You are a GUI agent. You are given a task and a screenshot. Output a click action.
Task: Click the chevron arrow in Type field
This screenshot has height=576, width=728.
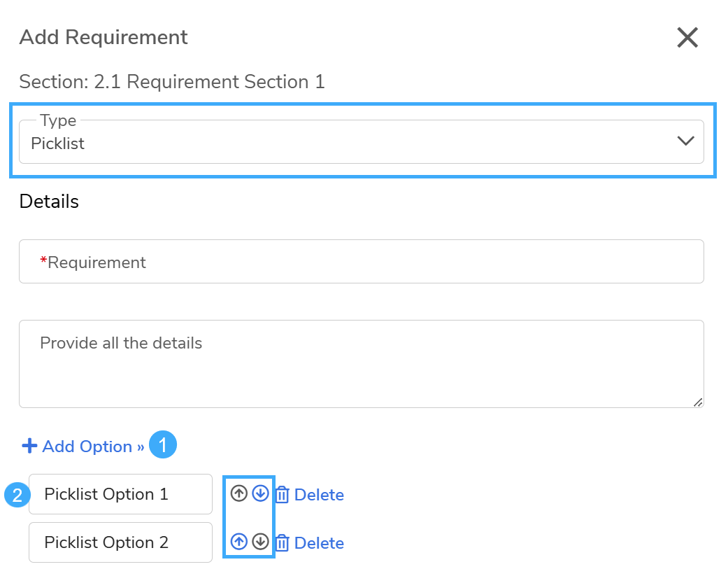point(685,141)
